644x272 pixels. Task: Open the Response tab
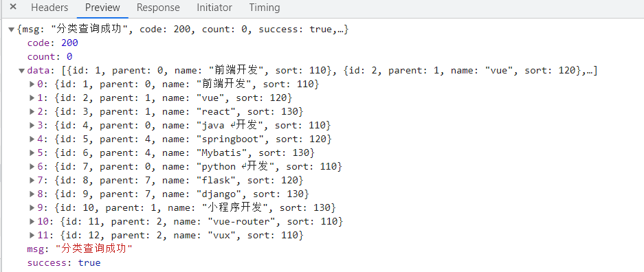pos(158,8)
